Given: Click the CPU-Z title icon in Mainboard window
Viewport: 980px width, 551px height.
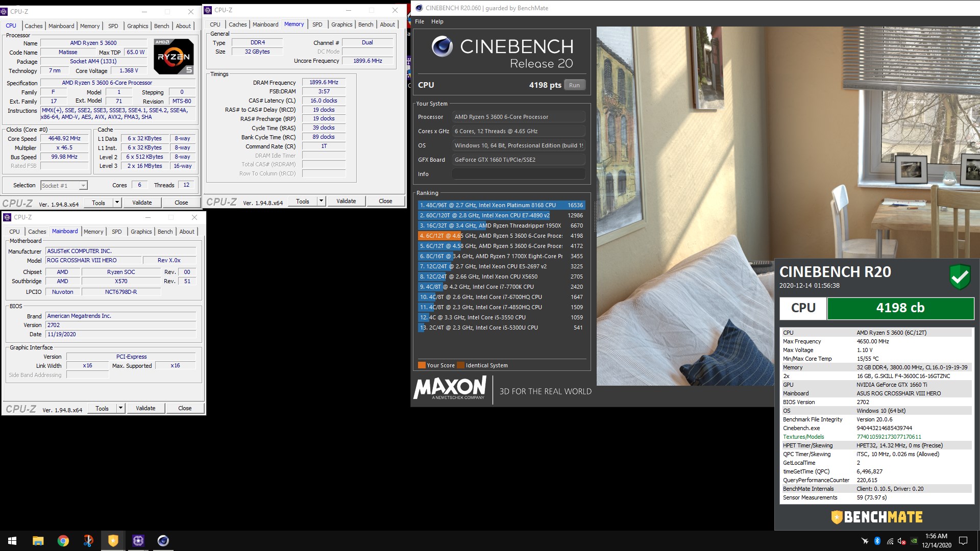Looking at the screenshot, I should (x=7, y=217).
